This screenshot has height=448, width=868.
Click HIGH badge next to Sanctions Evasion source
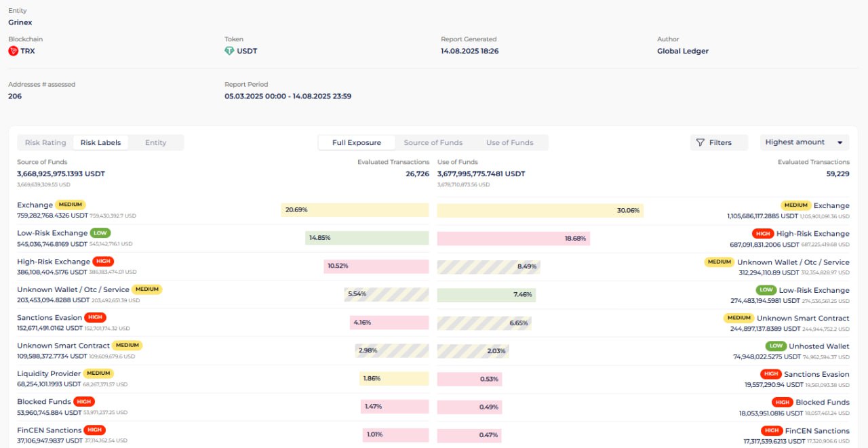96,317
